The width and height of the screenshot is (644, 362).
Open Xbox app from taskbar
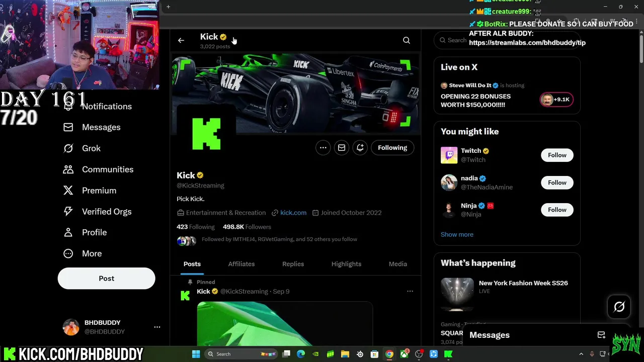404,354
